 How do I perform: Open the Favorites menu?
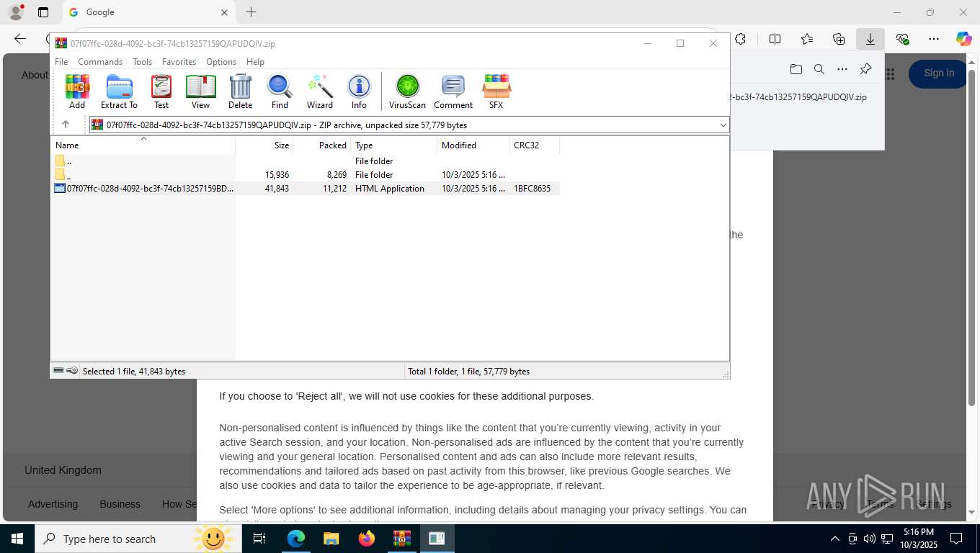point(179,62)
